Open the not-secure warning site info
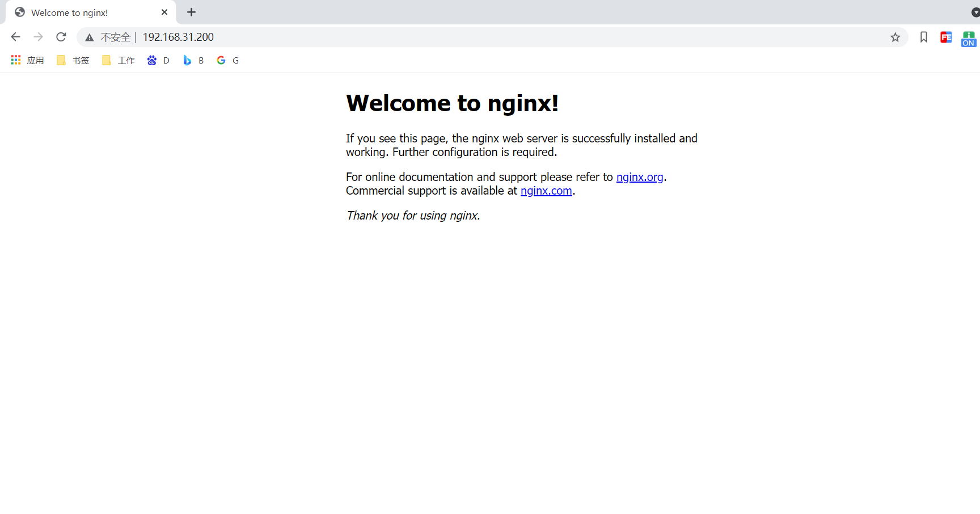The width and height of the screenshot is (980, 514). [90, 37]
